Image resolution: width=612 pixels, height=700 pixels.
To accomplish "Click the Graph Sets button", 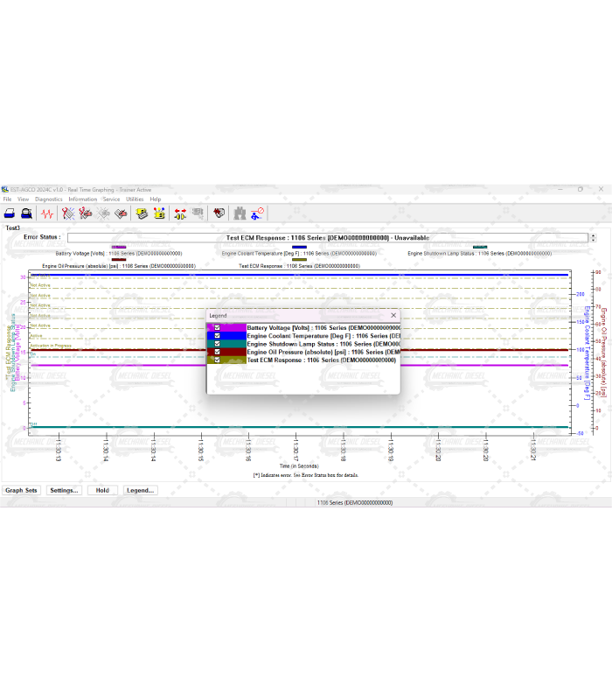I will (22, 490).
